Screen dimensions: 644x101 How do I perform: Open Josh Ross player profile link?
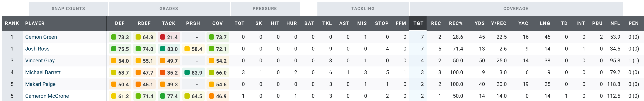click(37, 49)
